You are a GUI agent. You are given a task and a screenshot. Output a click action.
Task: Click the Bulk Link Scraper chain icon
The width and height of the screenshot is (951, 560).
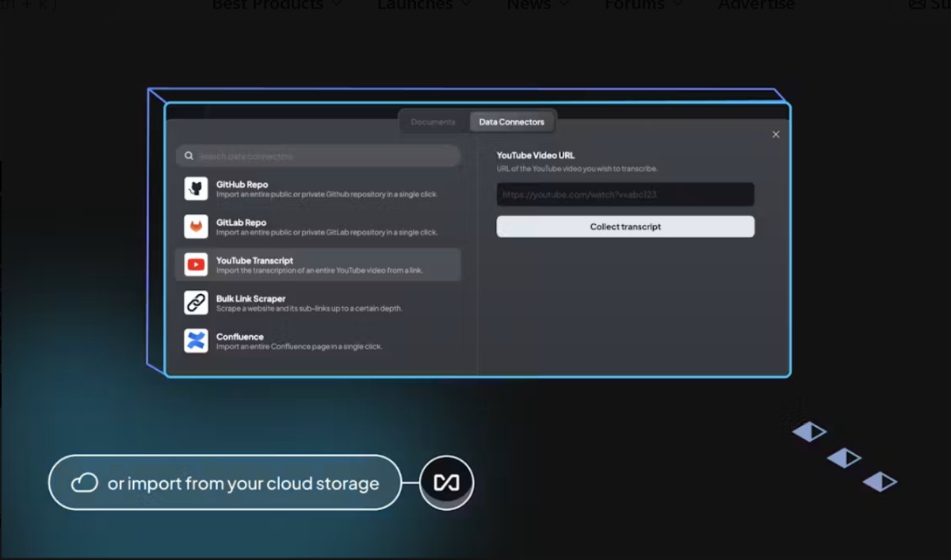tap(196, 303)
